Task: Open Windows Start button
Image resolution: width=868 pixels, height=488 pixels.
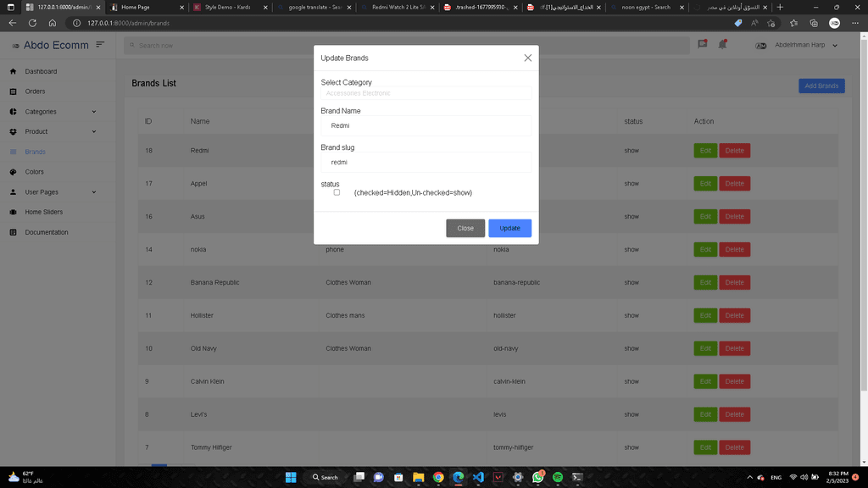Action: (x=291, y=477)
